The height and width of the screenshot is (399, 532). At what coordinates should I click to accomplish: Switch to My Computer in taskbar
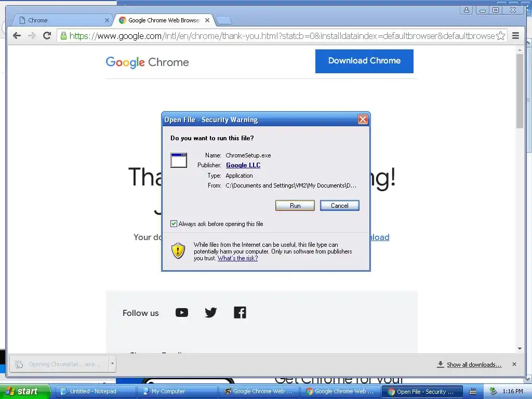coord(178,391)
